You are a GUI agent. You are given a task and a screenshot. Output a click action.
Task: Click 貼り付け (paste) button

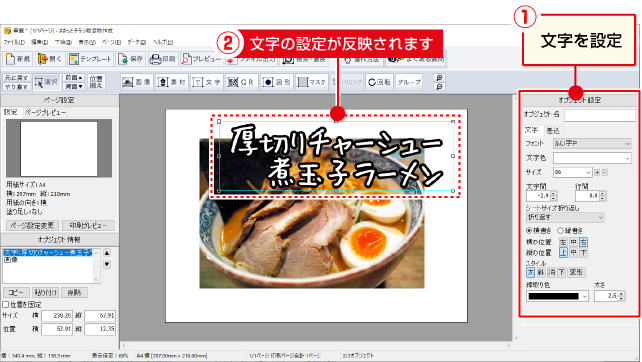46,292
